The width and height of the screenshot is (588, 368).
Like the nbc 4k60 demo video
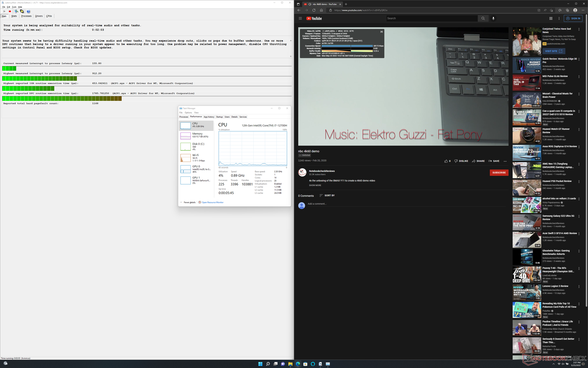click(x=447, y=161)
